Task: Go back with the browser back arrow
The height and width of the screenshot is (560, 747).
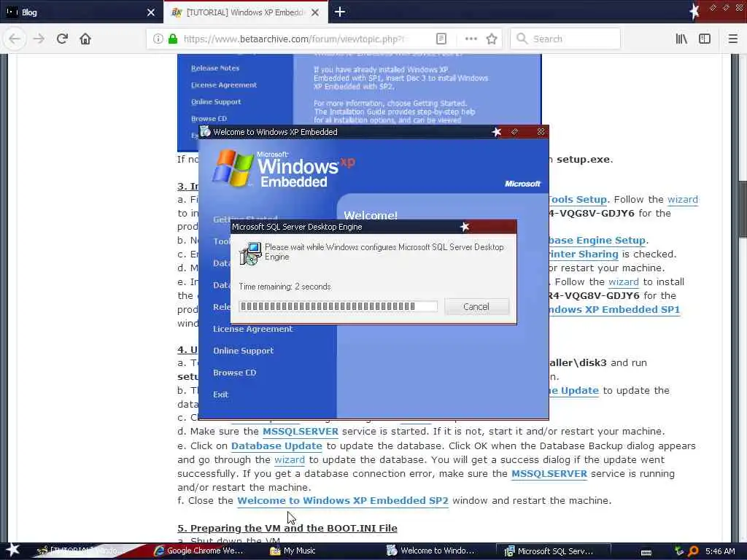Action: pyautogui.click(x=15, y=39)
